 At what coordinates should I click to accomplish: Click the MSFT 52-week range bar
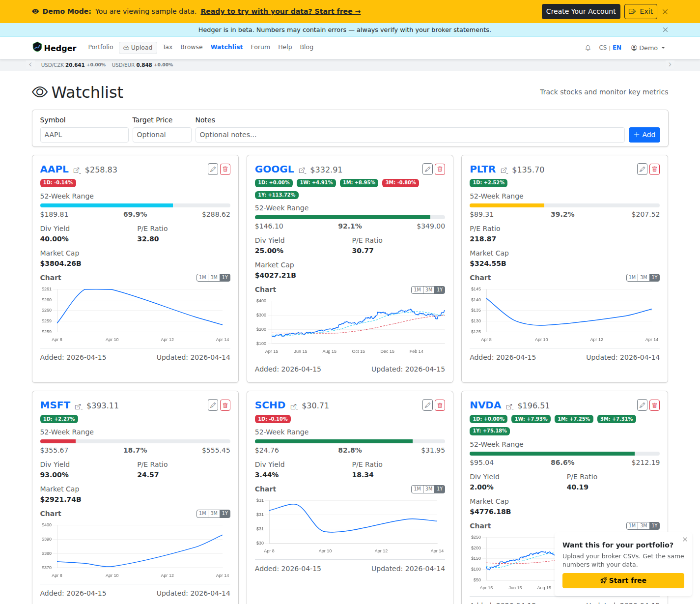(x=135, y=441)
